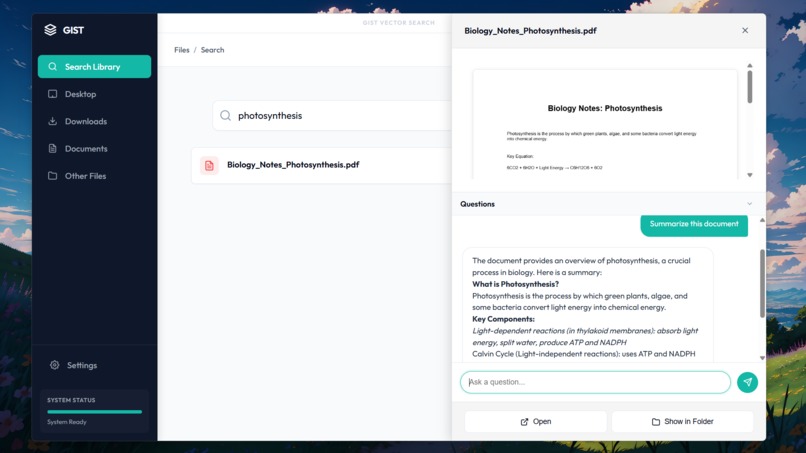Click the magnifier icon in Search Library
Viewport: 806px width, 453px height.
click(x=52, y=67)
